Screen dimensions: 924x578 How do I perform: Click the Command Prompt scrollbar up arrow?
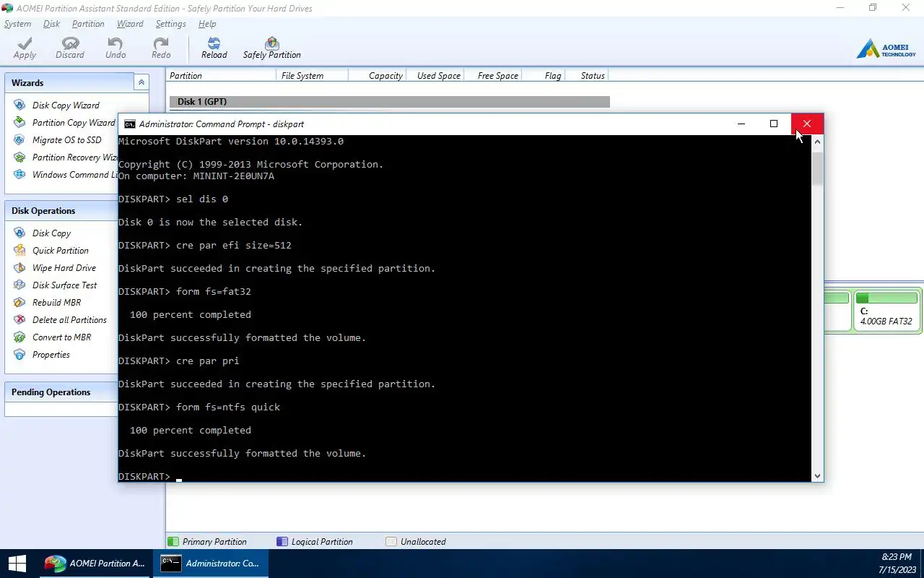(817, 142)
